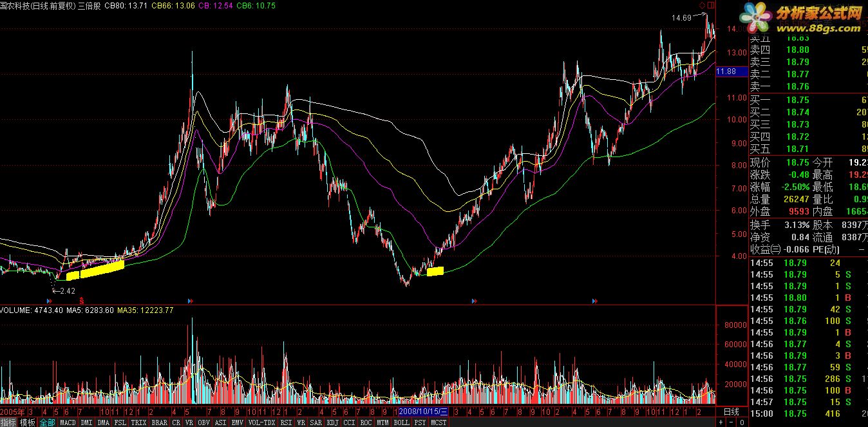868x427 pixels.
Task: Click the zoom-in + button
Action: click(x=721, y=422)
